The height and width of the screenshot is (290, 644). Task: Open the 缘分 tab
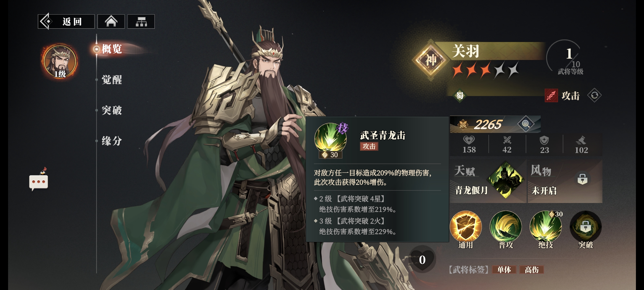pos(112,141)
